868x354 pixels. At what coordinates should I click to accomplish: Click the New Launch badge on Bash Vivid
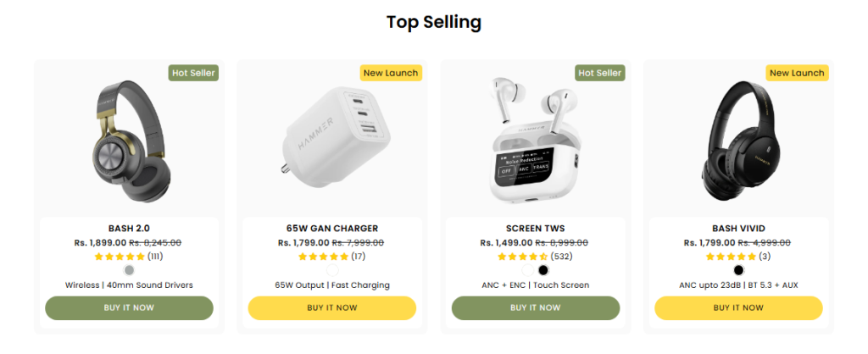[797, 73]
